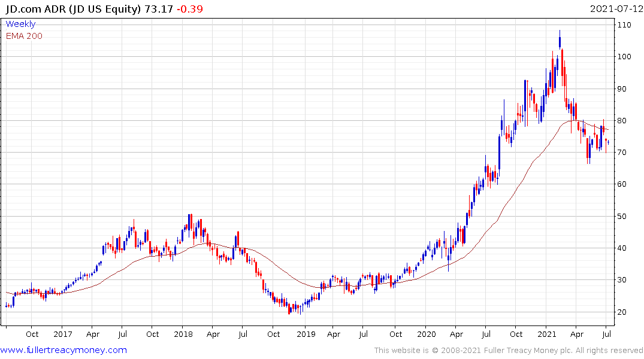Click the chart title JD.com ADR (JD US Equity)
The image size is (644, 359).
73,8
